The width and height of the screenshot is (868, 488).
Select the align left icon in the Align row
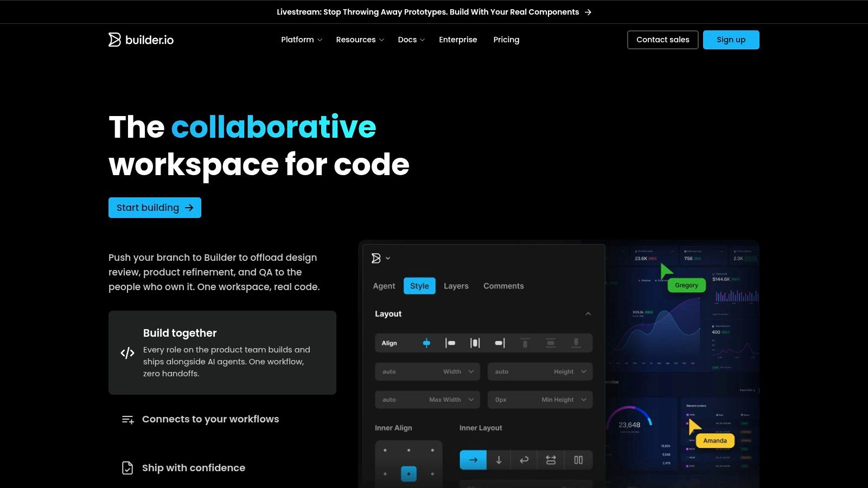pyautogui.click(x=450, y=343)
